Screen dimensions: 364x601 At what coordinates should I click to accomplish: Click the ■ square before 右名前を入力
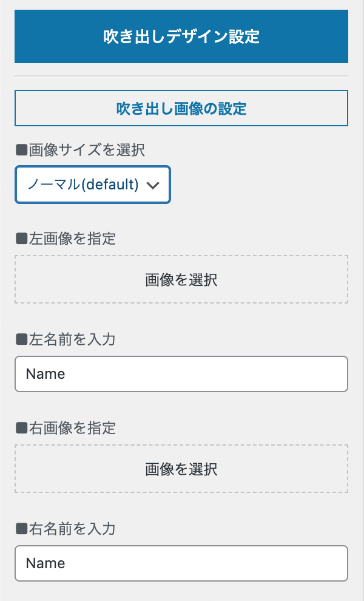pyautogui.click(x=19, y=529)
